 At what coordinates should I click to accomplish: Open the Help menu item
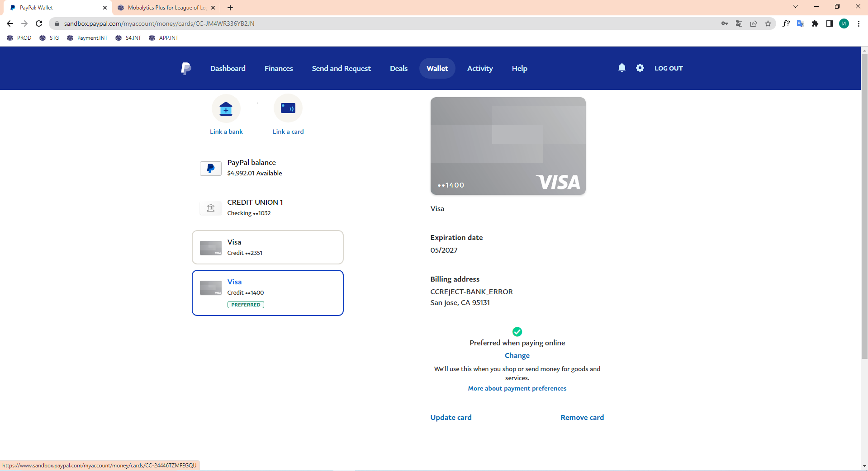[519, 68]
